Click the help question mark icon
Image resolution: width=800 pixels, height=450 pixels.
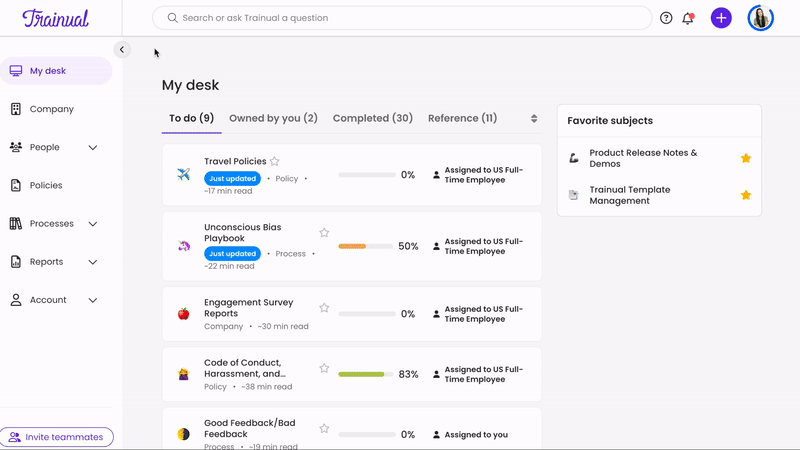666,18
